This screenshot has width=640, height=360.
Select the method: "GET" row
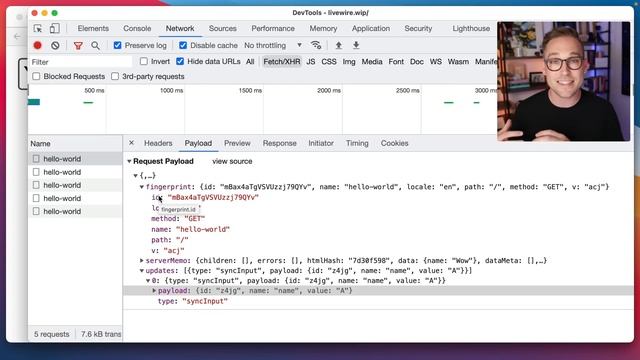[178, 219]
